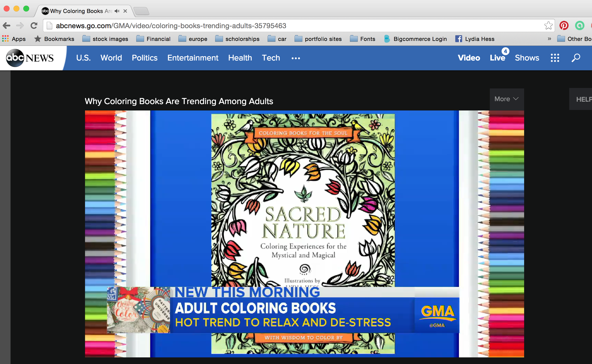Viewport: 592px width, 364px height.
Task: Open the Bigcommerce Login bookmark
Action: (x=415, y=39)
